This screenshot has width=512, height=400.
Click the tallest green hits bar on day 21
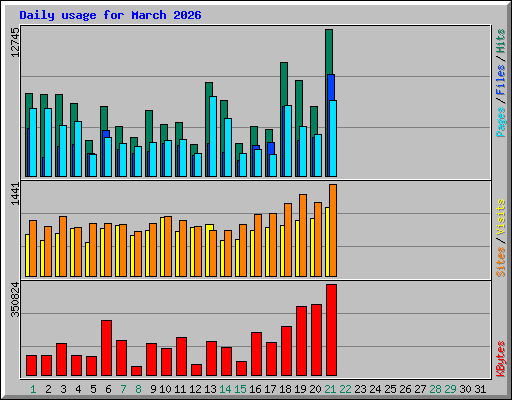[329, 52]
